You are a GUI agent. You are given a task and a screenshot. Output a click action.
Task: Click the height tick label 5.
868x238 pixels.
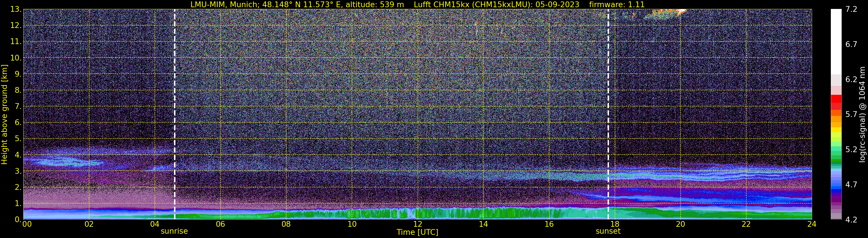click(x=18, y=139)
